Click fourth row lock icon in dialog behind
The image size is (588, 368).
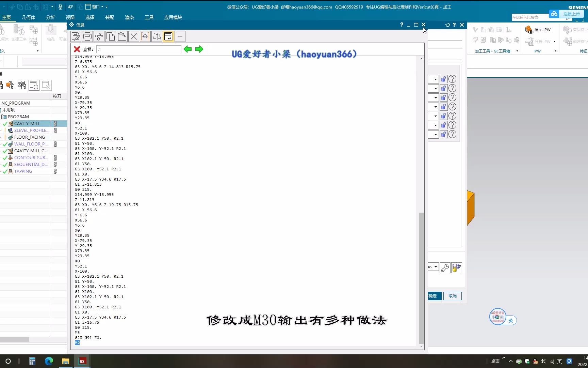point(443,107)
